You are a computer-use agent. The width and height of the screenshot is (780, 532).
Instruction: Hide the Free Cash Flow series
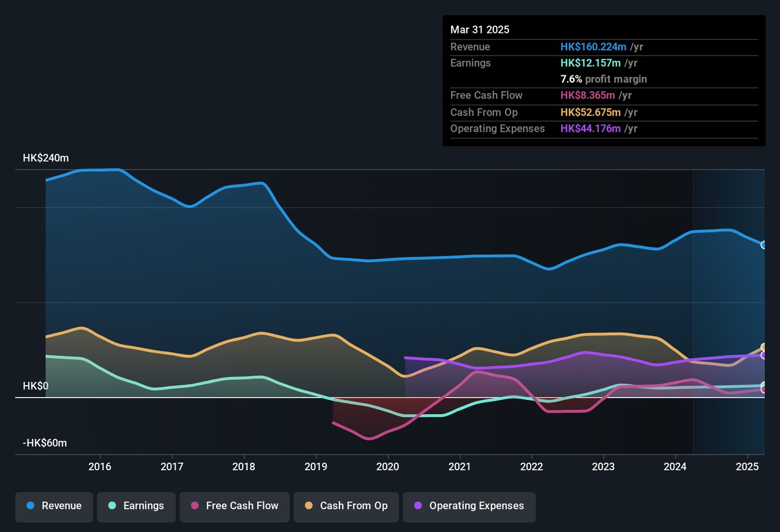[235, 506]
